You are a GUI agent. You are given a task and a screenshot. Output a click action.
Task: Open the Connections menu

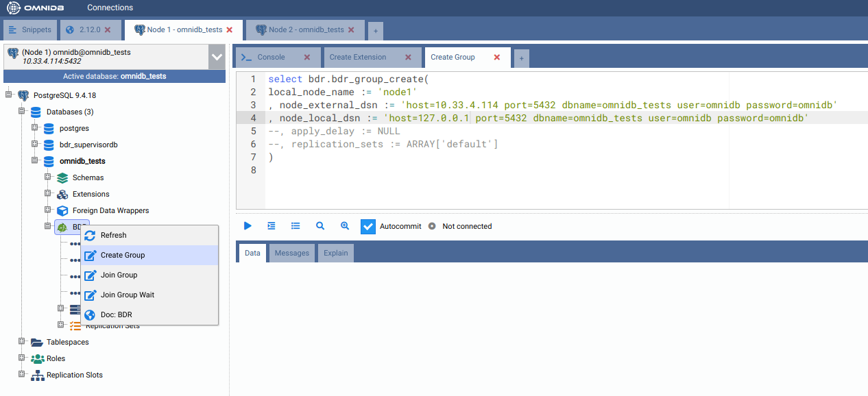(x=110, y=8)
